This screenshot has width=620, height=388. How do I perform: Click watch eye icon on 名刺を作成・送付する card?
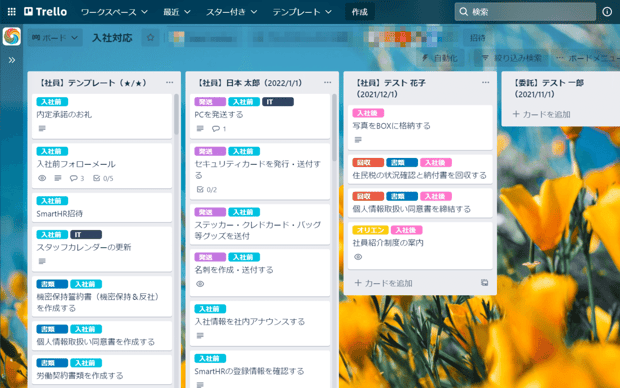click(x=200, y=284)
